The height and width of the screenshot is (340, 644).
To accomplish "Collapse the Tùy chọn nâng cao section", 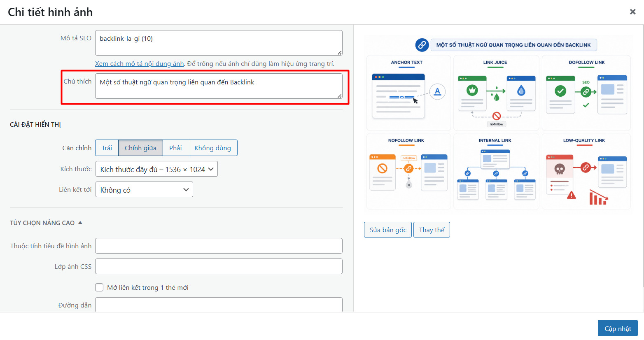I will 46,223.
